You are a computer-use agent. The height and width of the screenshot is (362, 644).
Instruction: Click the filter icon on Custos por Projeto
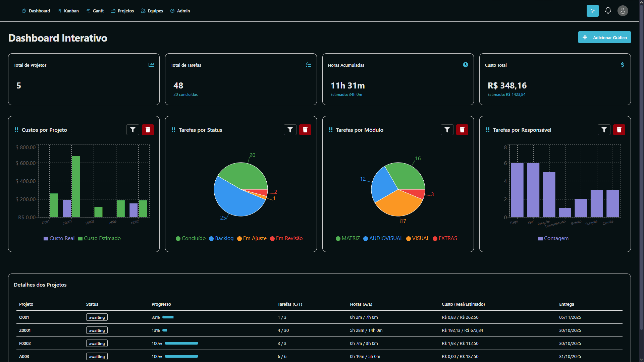133,130
